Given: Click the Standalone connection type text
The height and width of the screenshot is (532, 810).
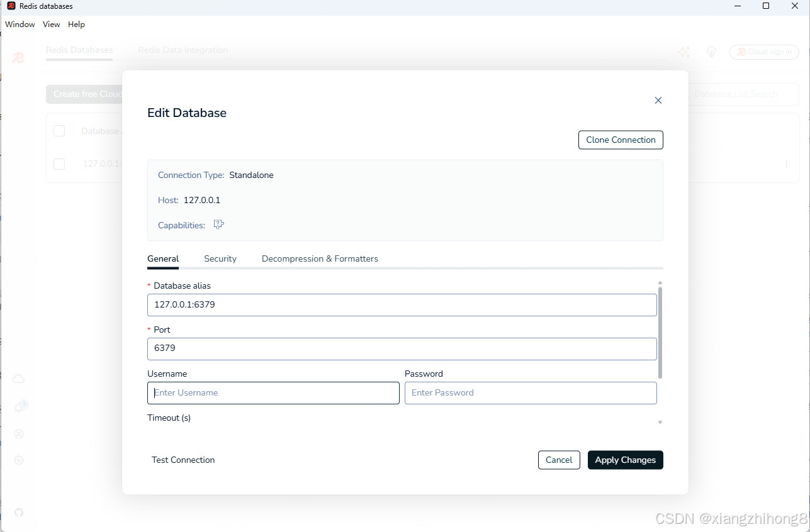Looking at the screenshot, I should (x=251, y=175).
